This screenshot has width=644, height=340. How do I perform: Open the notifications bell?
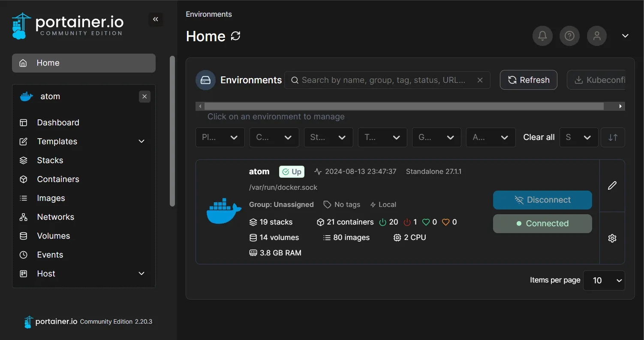(542, 36)
